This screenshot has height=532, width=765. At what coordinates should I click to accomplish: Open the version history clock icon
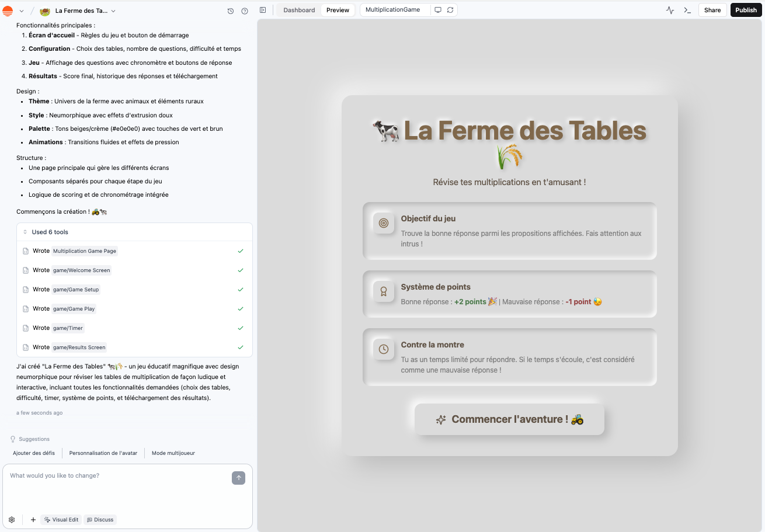tap(231, 11)
